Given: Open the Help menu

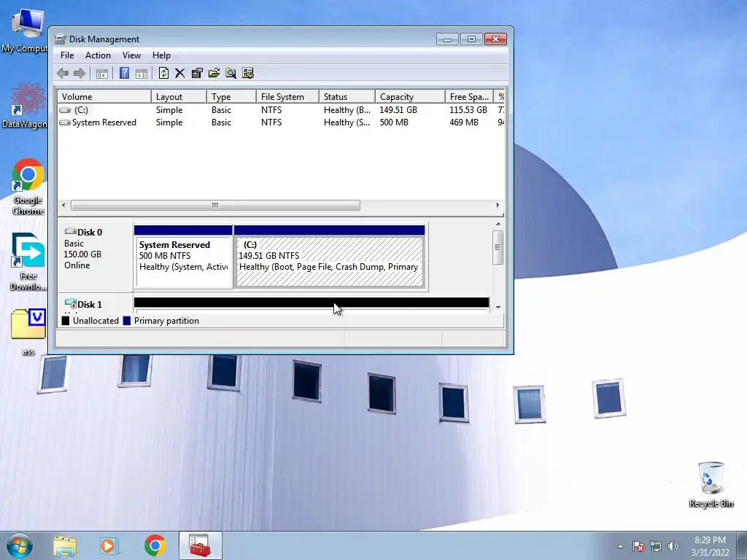Looking at the screenshot, I should (161, 55).
